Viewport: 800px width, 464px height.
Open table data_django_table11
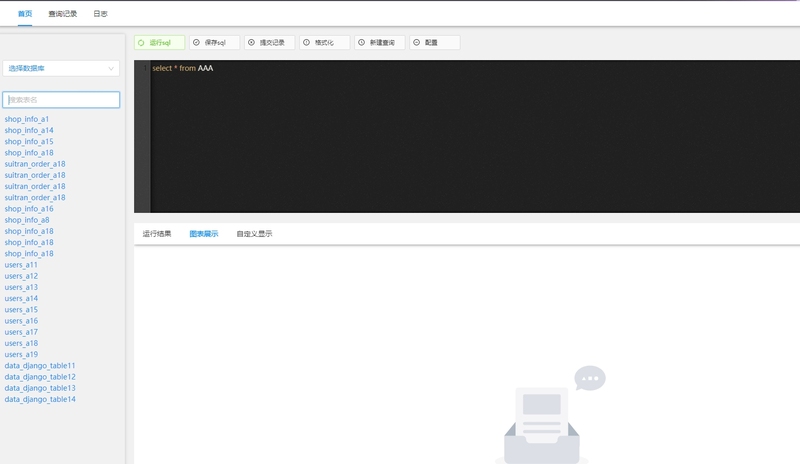click(x=40, y=366)
